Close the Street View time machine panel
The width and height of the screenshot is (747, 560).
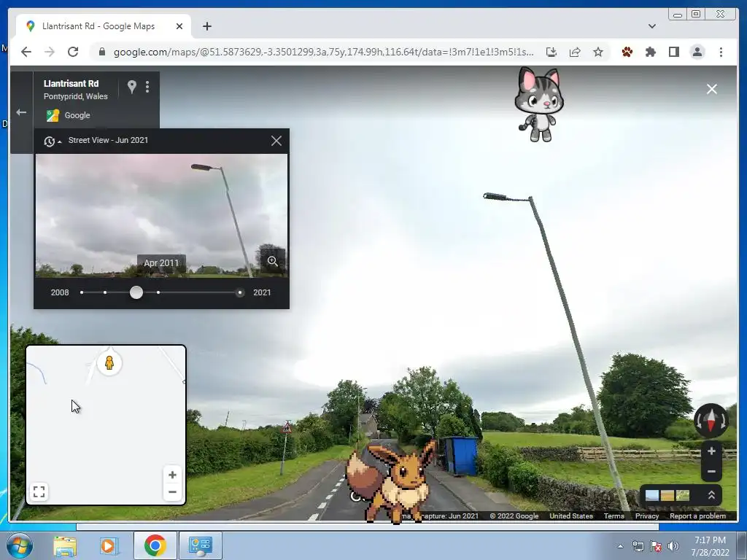pos(276,141)
